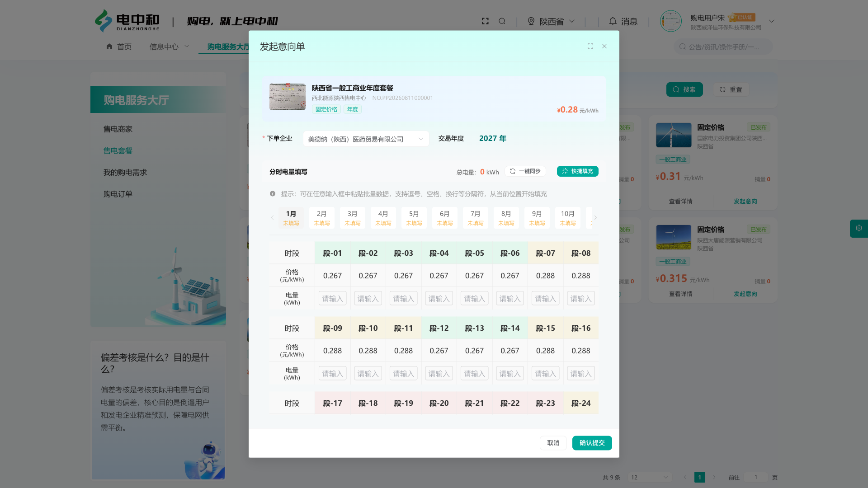Click the 前往 page number input

756,477
